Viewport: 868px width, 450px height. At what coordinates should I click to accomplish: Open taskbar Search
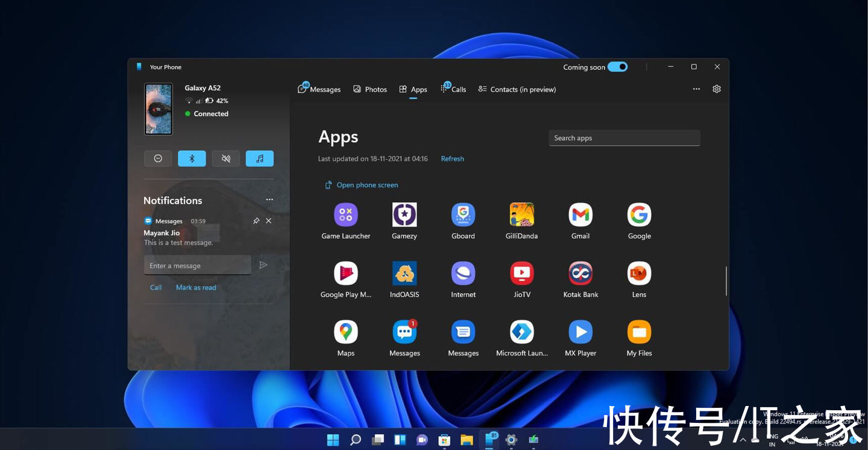pos(356,439)
